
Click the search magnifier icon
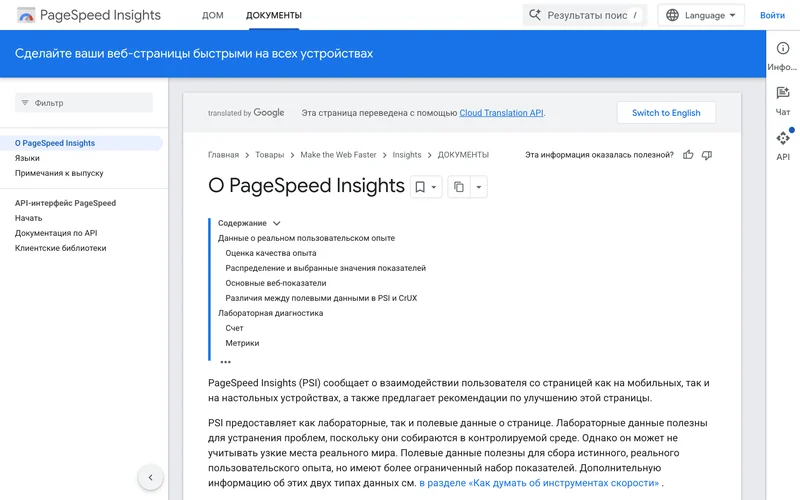534,15
